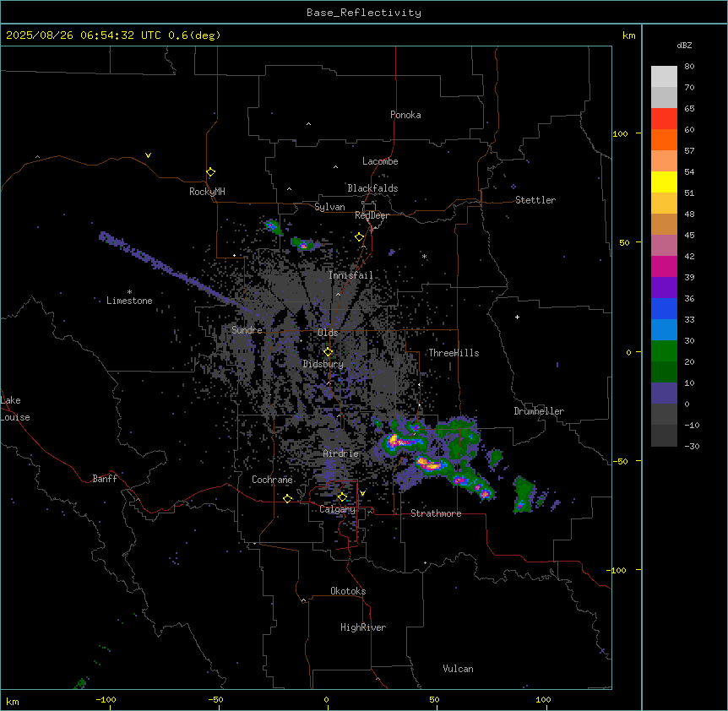The width and height of the screenshot is (728, 711).
Task: Click the white asterisk marker east of Innisfail
Action: pyautogui.click(x=424, y=256)
